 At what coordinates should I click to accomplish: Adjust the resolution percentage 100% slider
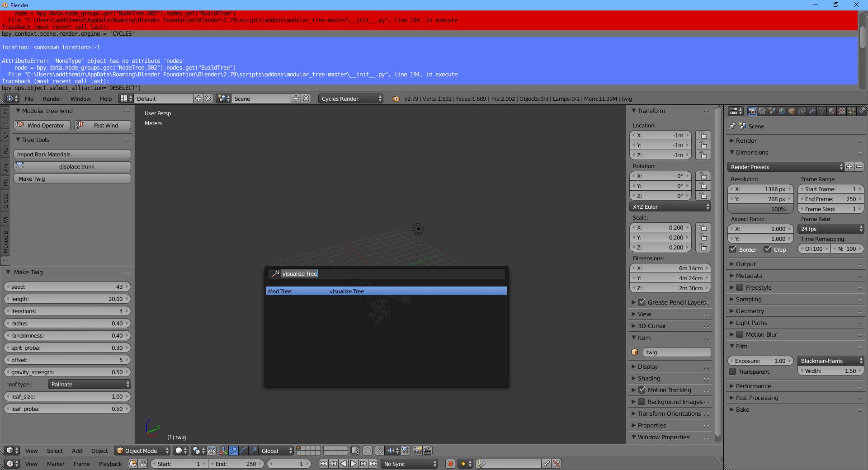pyautogui.click(x=761, y=209)
